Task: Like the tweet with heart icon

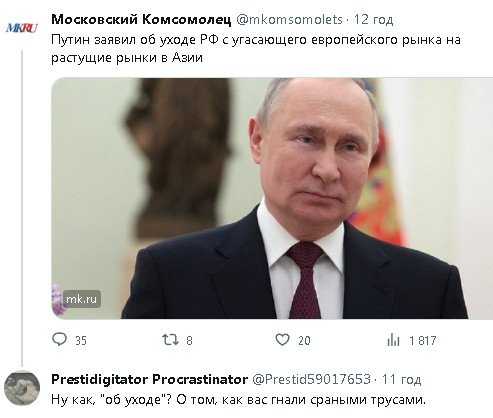Action: pyautogui.click(x=282, y=340)
